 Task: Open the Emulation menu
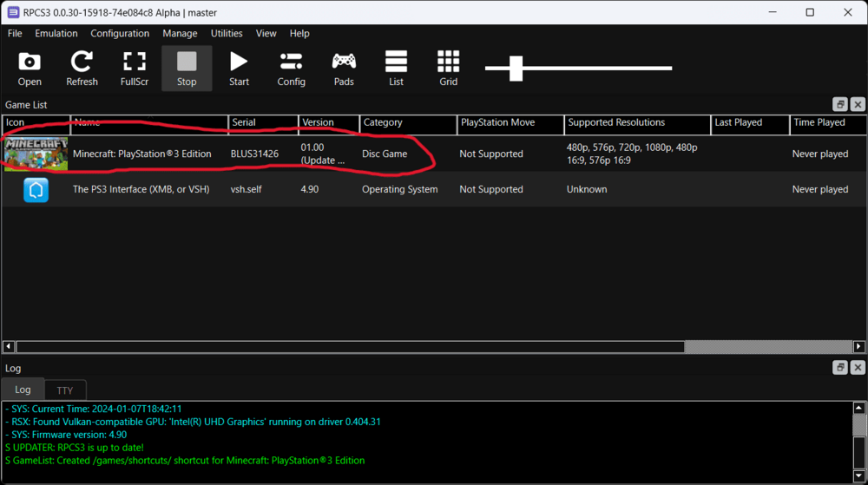(56, 33)
